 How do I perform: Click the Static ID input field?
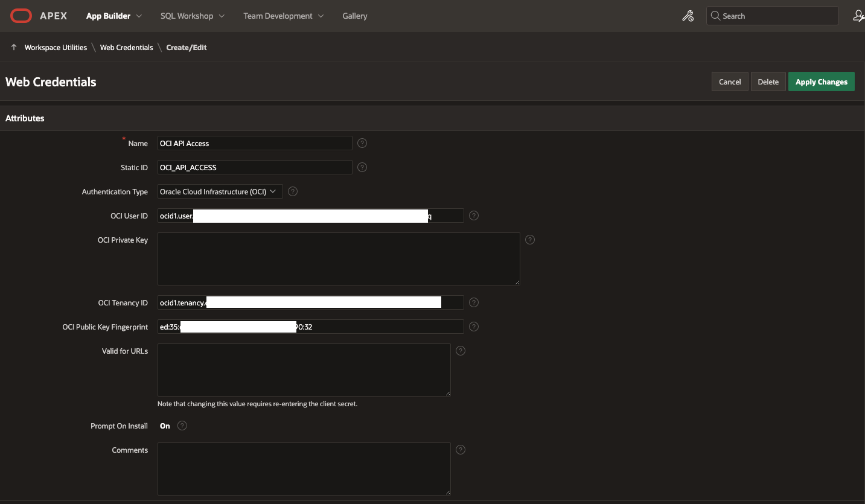[255, 167]
